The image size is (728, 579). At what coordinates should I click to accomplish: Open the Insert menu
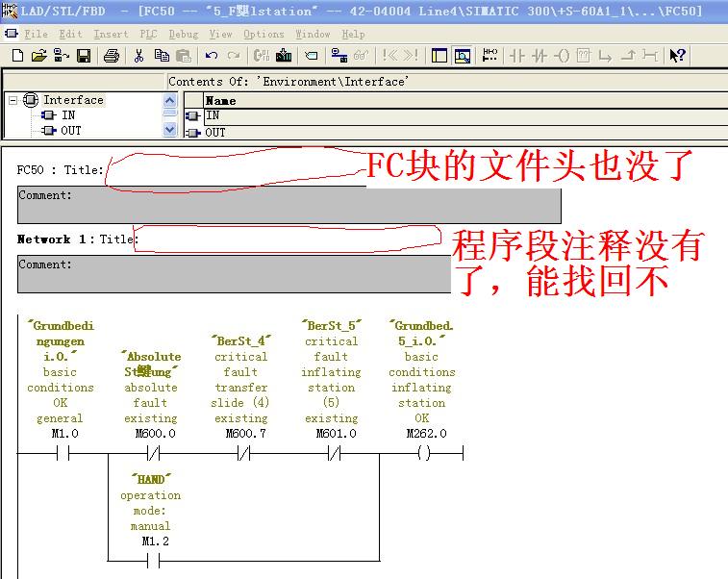click(x=111, y=35)
